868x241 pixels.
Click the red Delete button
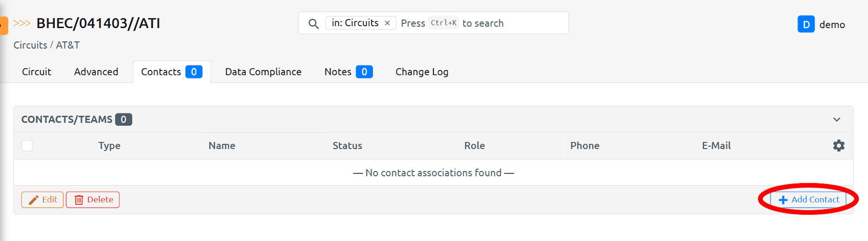pos(93,199)
